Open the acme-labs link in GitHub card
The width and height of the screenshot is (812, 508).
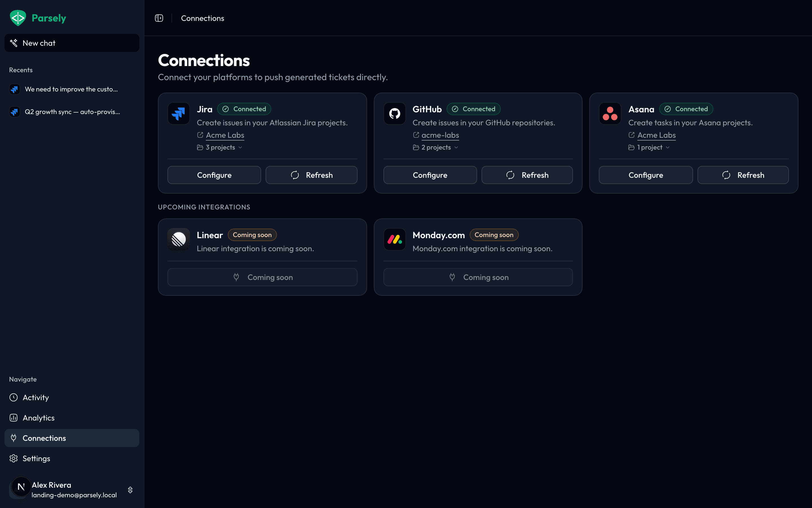pos(440,135)
